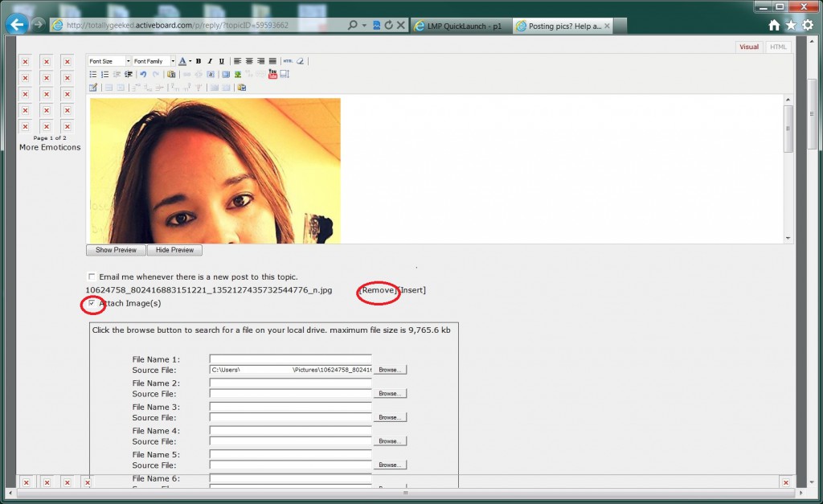Viewport: 823px width, 504px height.
Task: Open the text color picker arrow
Action: (x=189, y=61)
